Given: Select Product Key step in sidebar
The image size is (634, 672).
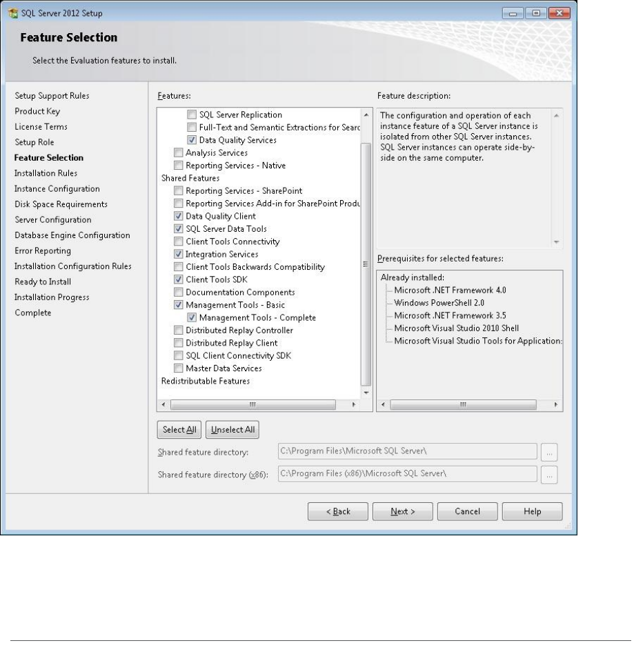Looking at the screenshot, I should tap(37, 112).
